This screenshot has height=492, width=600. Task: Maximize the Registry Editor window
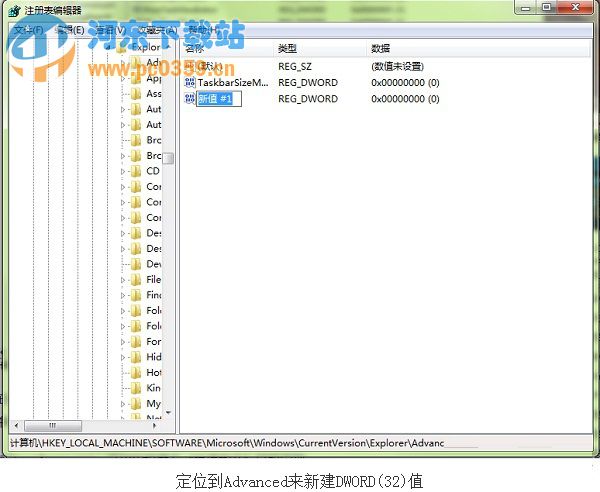click(546, 7)
